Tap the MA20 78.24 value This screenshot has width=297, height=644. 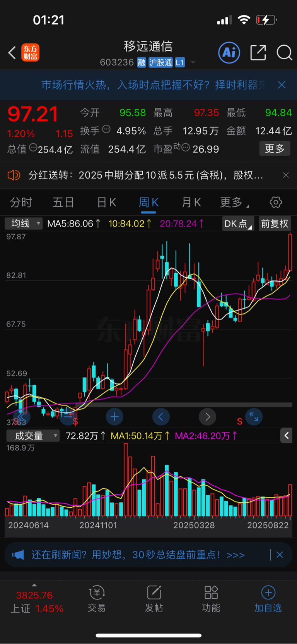coord(182,224)
